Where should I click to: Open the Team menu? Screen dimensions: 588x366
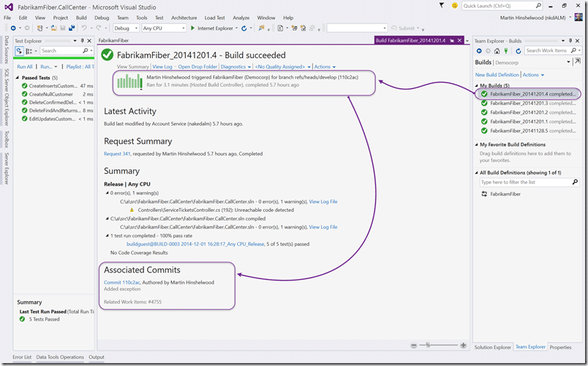(x=123, y=18)
